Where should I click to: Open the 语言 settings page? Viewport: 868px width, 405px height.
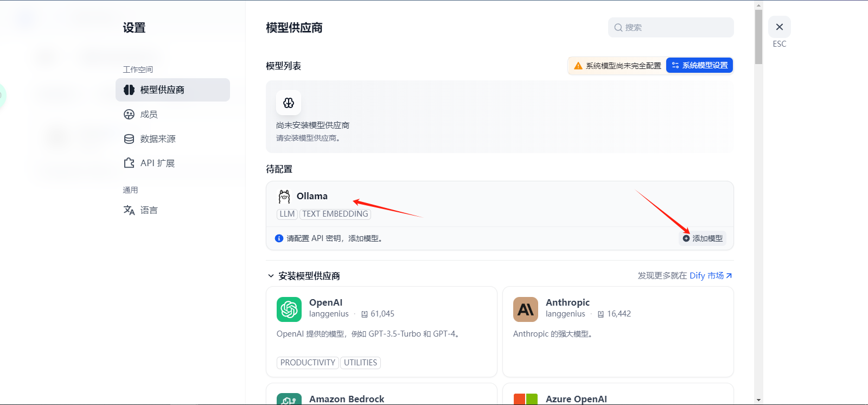(149, 210)
